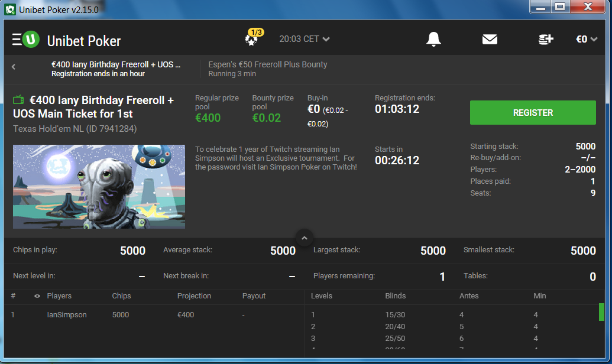This screenshot has height=364, width=612.
Task: Expand the 20:03 CET time dropdown
Action: [305, 39]
